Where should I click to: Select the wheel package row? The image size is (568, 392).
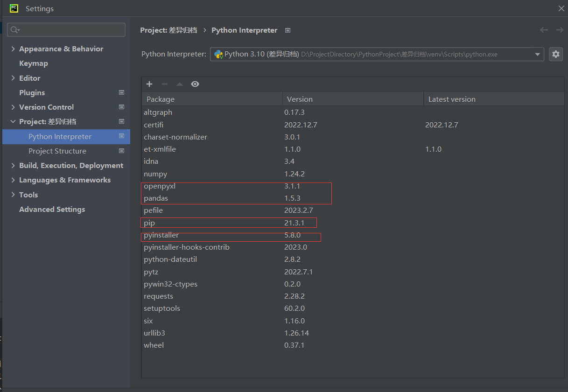point(353,345)
